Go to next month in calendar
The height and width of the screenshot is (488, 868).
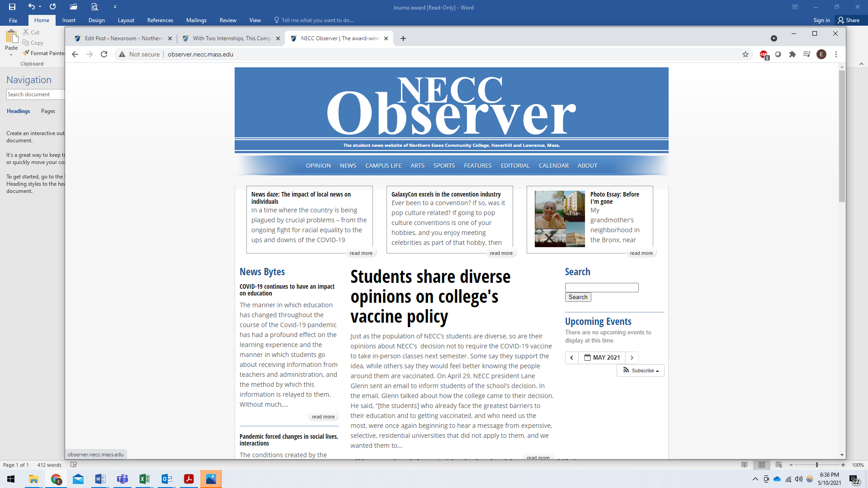(632, 358)
